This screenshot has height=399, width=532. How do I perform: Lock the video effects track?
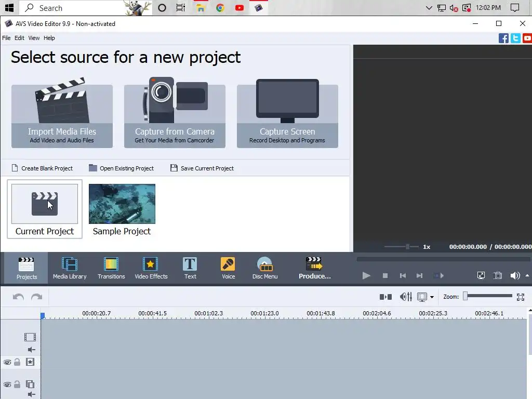tap(17, 362)
